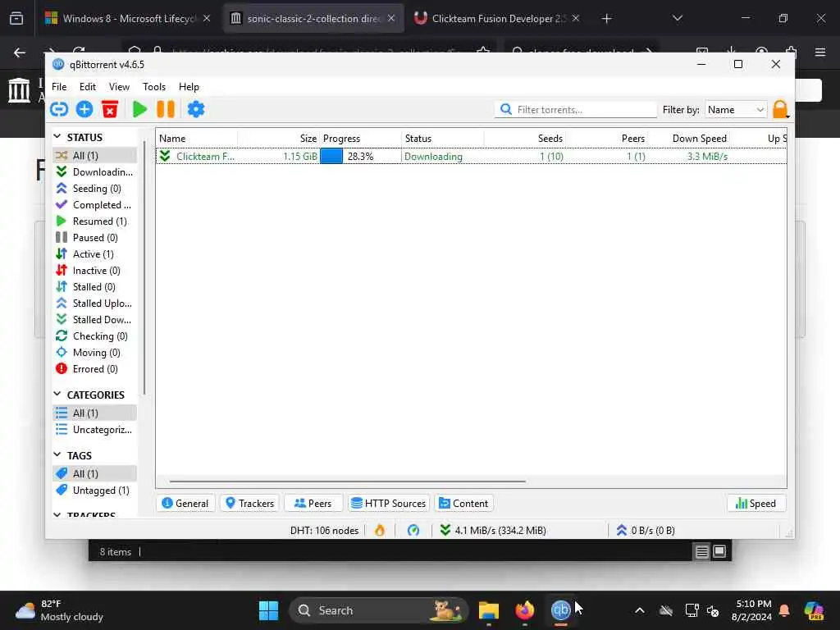Select Seeding (0) status filter
The image size is (840, 630).
point(95,189)
